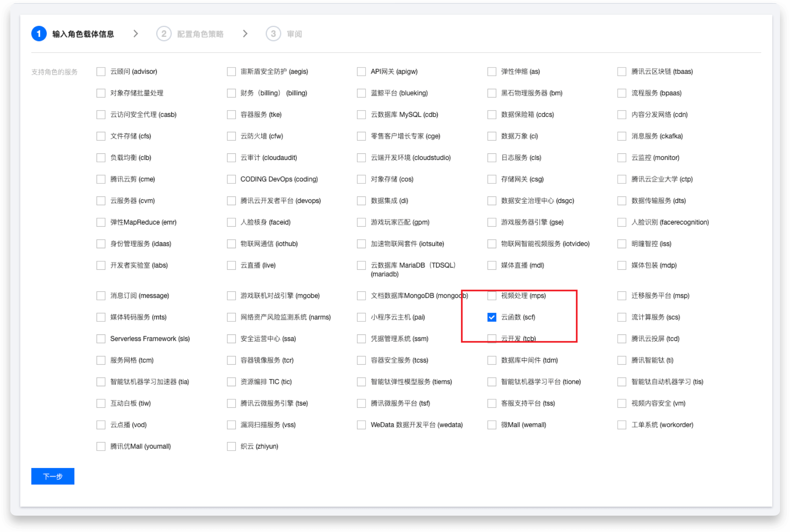The image size is (790, 532).
Task: Check 腾讯云投屏 (tcd) checkbox
Action: (x=622, y=339)
